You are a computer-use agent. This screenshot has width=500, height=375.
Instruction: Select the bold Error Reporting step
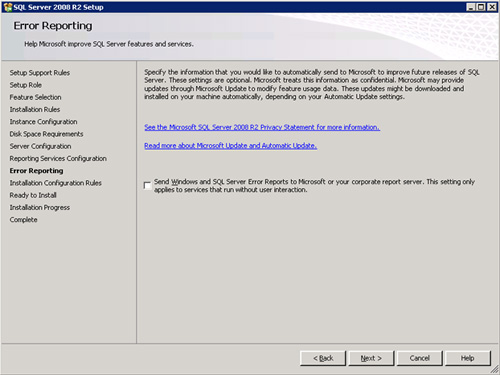coord(36,171)
